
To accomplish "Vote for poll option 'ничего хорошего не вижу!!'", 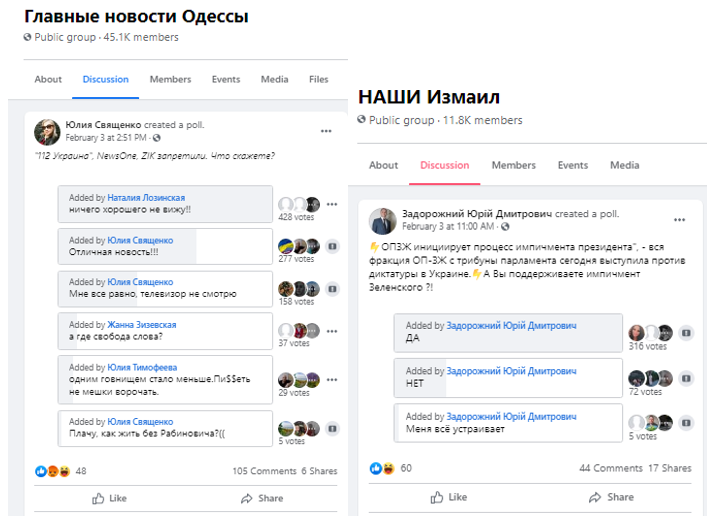I will click(164, 204).
